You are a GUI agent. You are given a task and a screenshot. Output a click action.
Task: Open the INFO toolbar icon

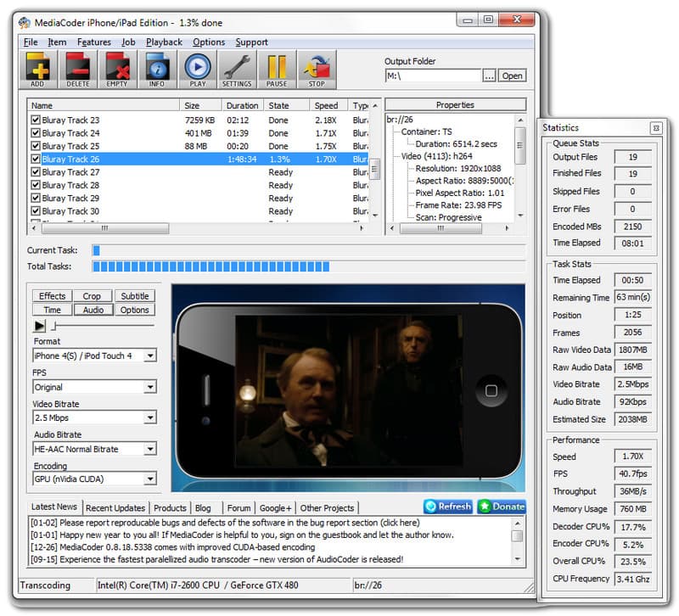click(156, 69)
